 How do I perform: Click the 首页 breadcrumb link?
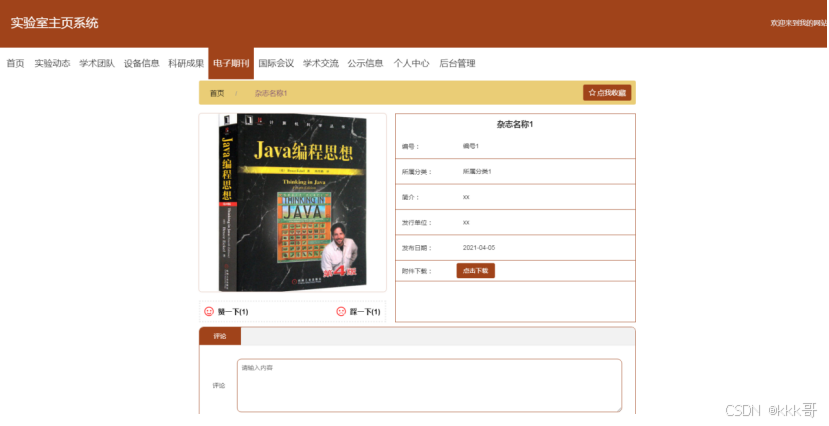(x=217, y=93)
